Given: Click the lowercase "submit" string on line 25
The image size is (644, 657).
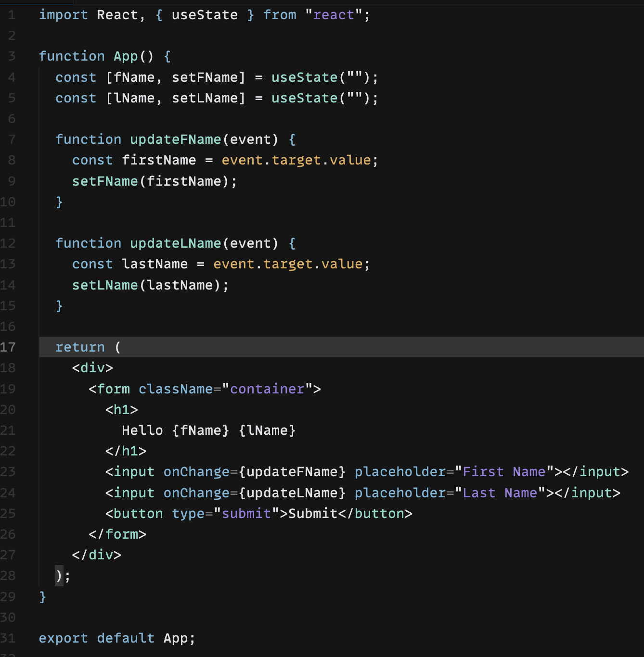Looking at the screenshot, I should (246, 514).
